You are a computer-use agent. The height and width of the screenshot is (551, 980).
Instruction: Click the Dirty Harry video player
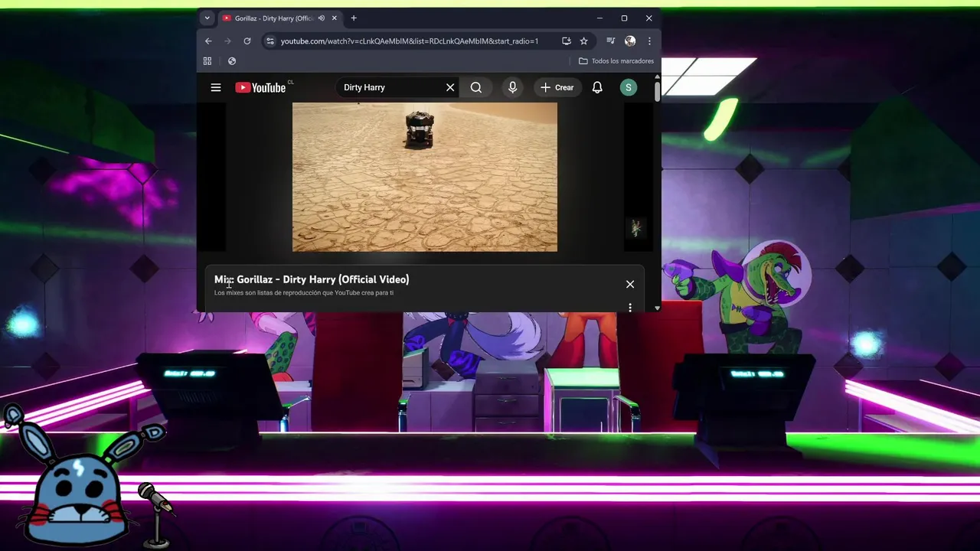click(x=425, y=177)
